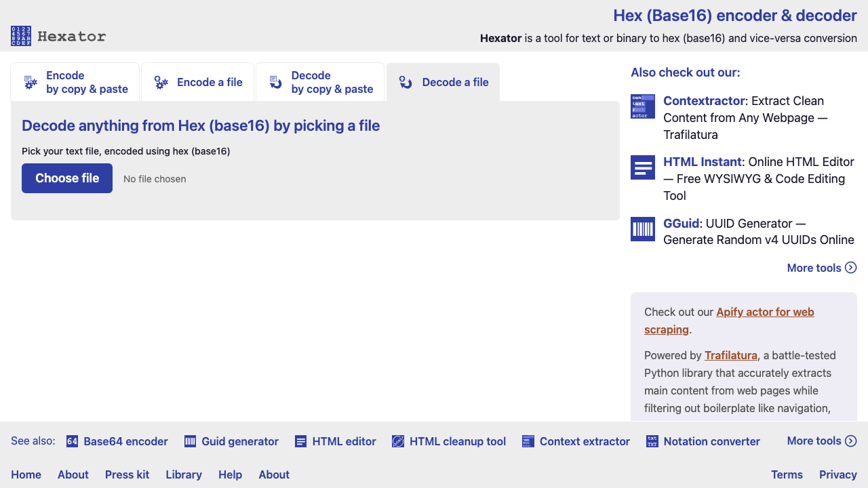Open the Privacy link
The image size is (868, 488).
tap(838, 474)
